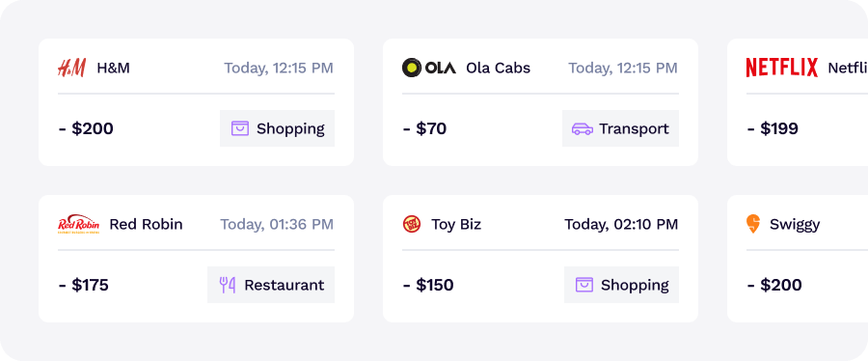
Task: Click the shopping bag icon in H&M card
Action: pyautogui.click(x=240, y=128)
